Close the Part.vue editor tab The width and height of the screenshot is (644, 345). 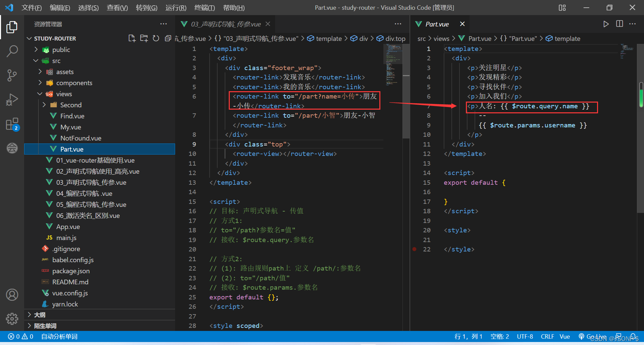click(x=462, y=24)
